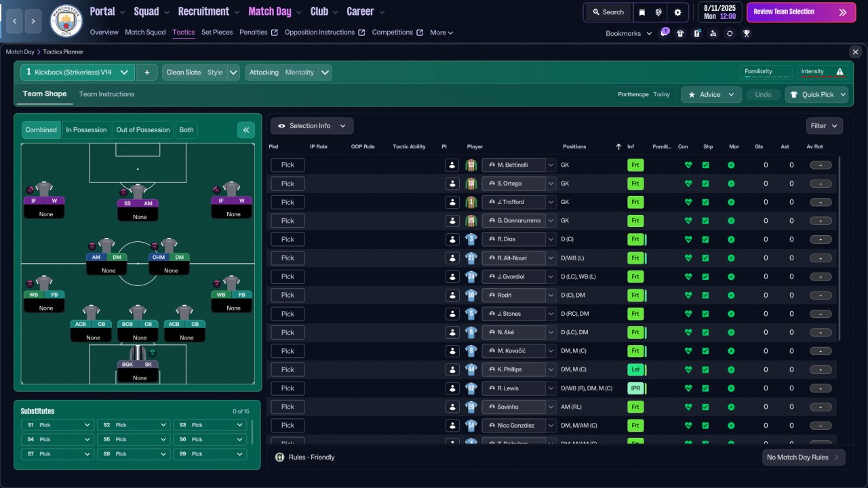
Task: Open the bookmark icon beside Search
Action: coord(642,12)
